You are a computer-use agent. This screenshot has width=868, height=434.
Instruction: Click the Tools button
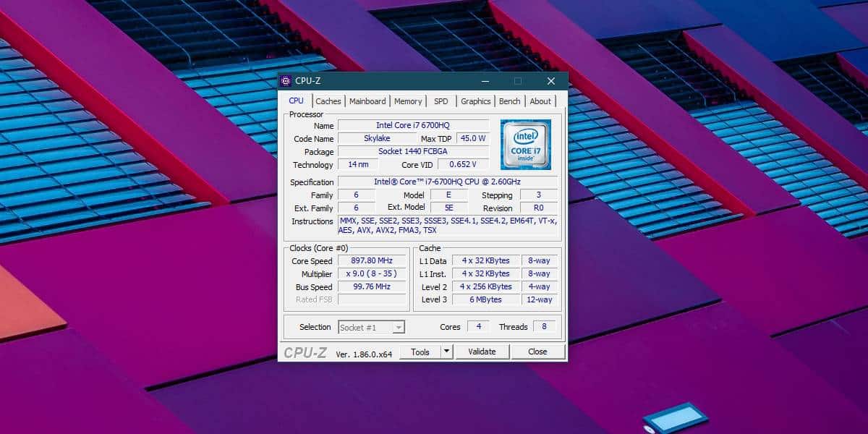[x=420, y=352]
